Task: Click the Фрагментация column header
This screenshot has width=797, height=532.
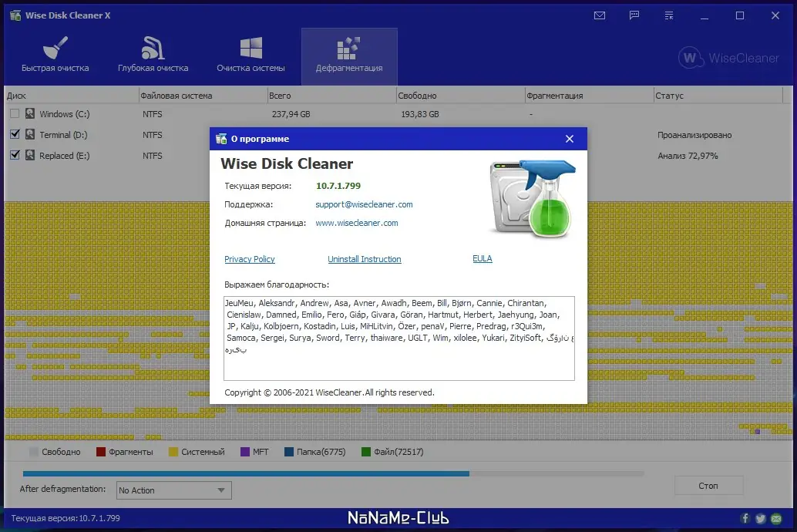Action: (x=589, y=95)
